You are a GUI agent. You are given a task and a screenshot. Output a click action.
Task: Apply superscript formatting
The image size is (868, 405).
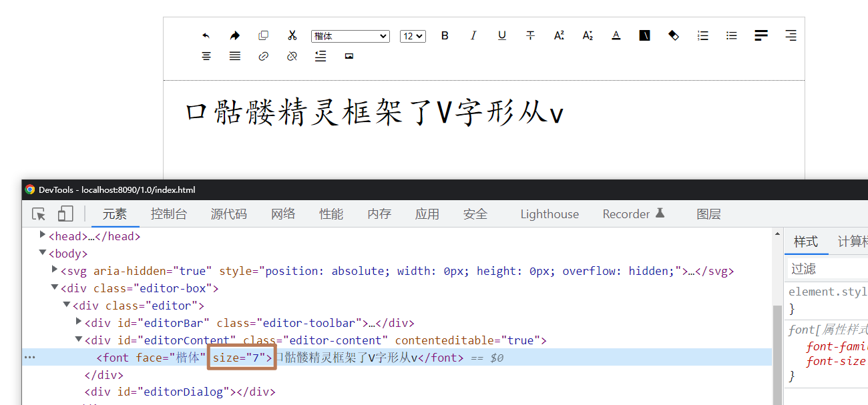point(559,35)
